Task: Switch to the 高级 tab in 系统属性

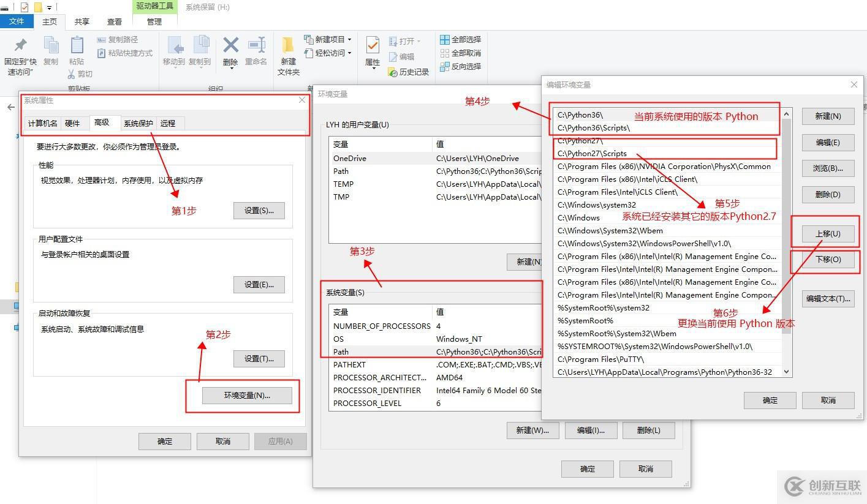Action: click(104, 122)
